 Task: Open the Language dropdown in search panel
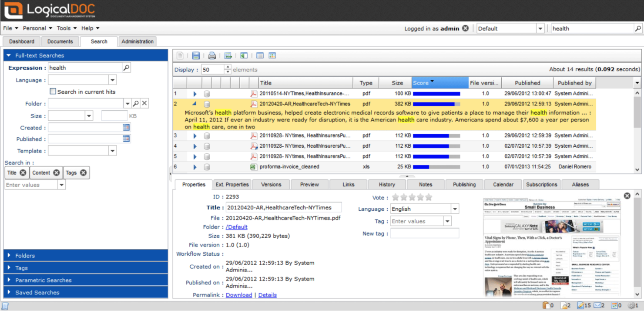point(112,80)
